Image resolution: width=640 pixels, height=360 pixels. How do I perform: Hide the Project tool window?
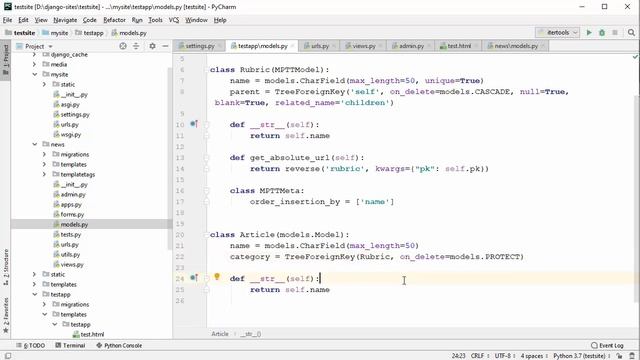coord(165,46)
